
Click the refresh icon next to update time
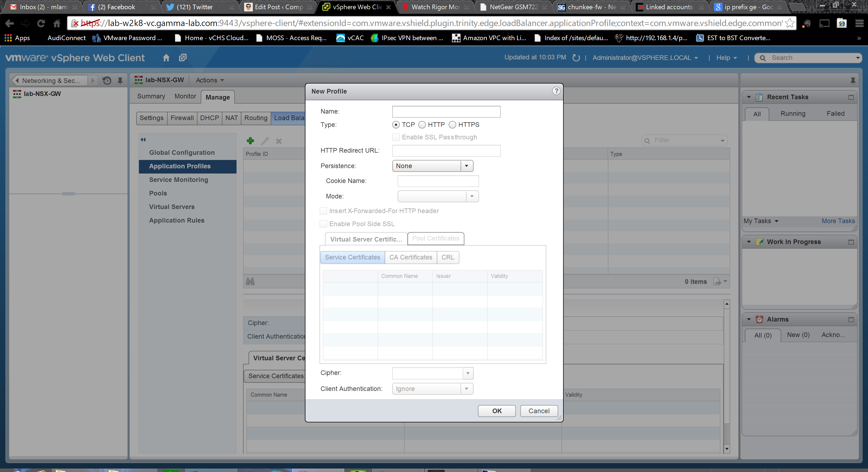tap(576, 58)
